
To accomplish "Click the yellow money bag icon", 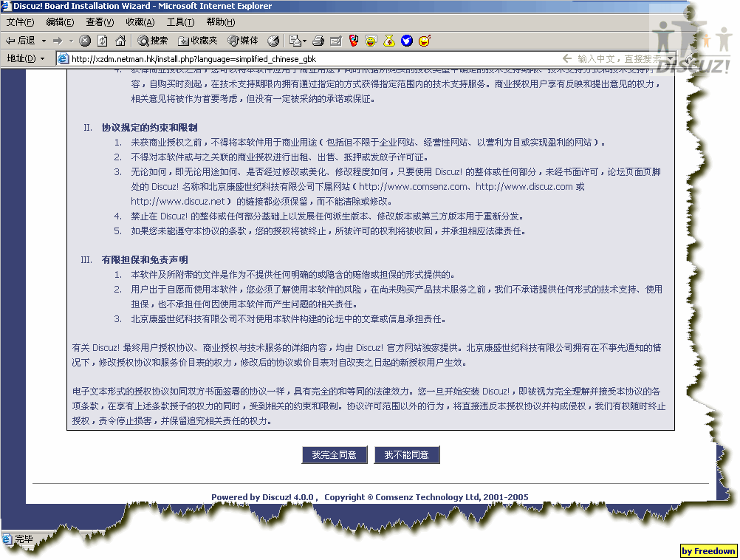I will pyautogui.click(x=389, y=41).
